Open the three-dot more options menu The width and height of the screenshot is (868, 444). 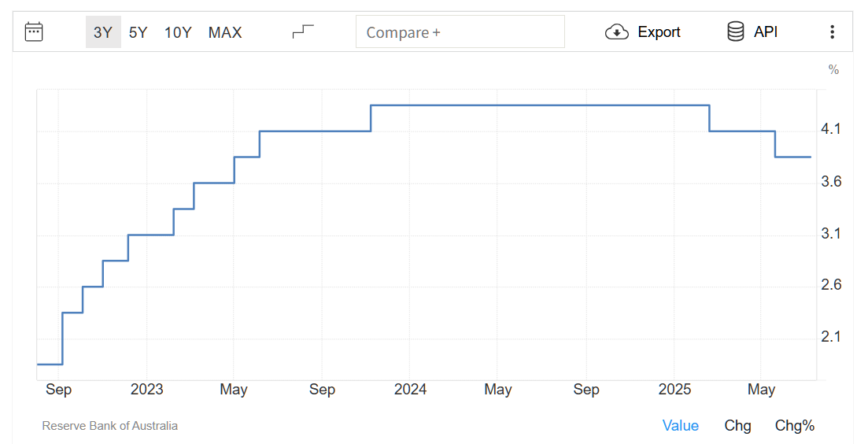click(832, 32)
